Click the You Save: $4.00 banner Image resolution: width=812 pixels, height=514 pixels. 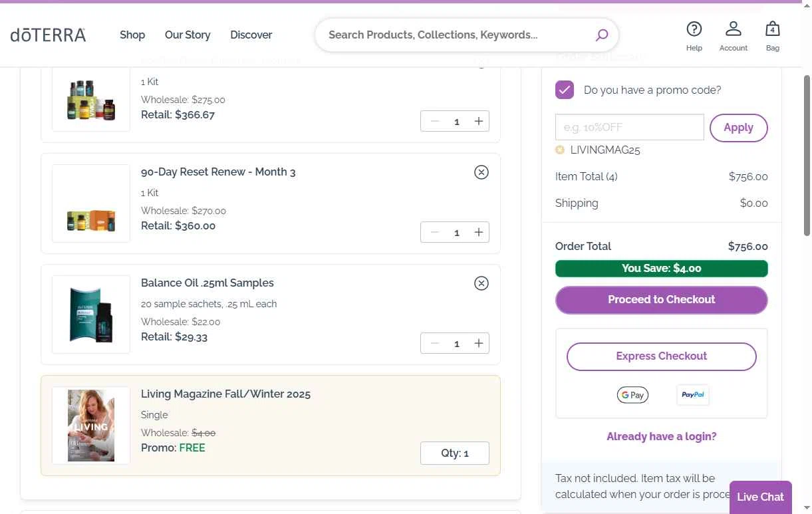661,269
